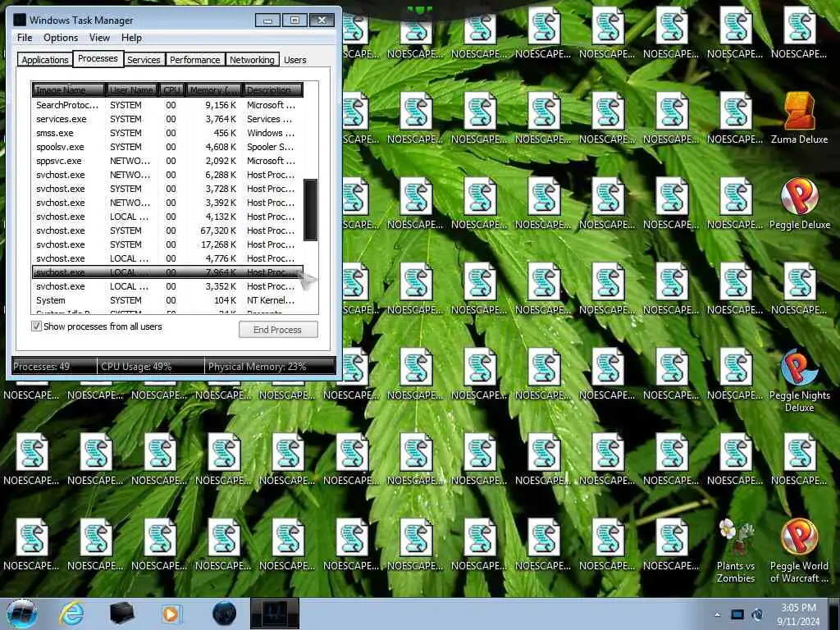Select the sppsvc.exe process
Image resolution: width=840 pixels, height=630 pixels.
(x=167, y=161)
